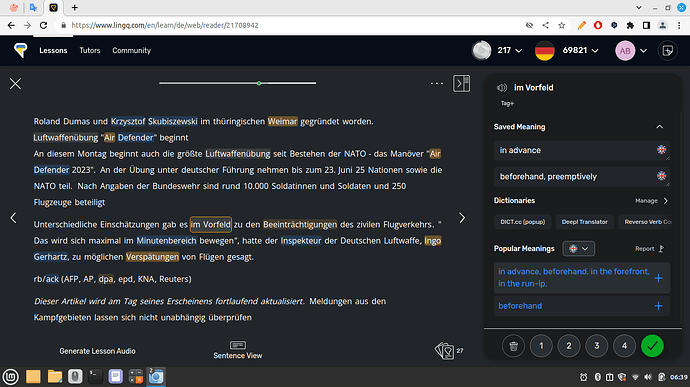Open the three-dots lesson options menu
This screenshot has width=690, height=387.
437,83
